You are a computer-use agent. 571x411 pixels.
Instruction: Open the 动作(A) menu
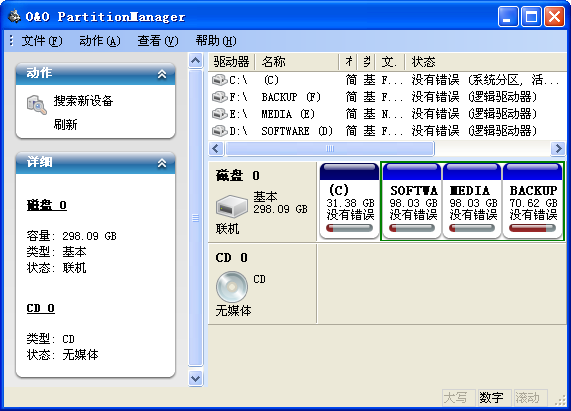pyautogui.click(x=100, y=41)
